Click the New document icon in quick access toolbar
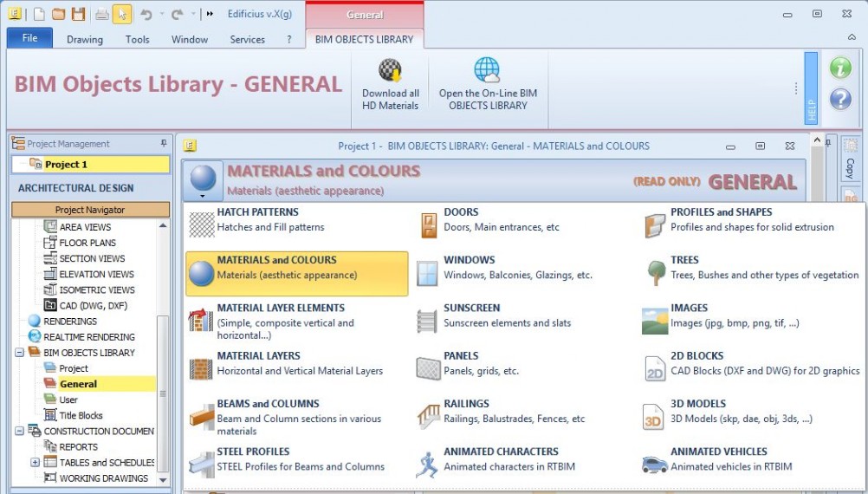The height and width of the screenshot is (494, 868). [39, 14]
